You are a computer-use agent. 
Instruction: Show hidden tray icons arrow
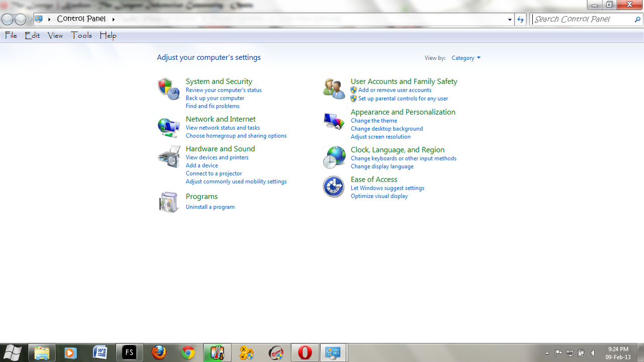[546, 353]
